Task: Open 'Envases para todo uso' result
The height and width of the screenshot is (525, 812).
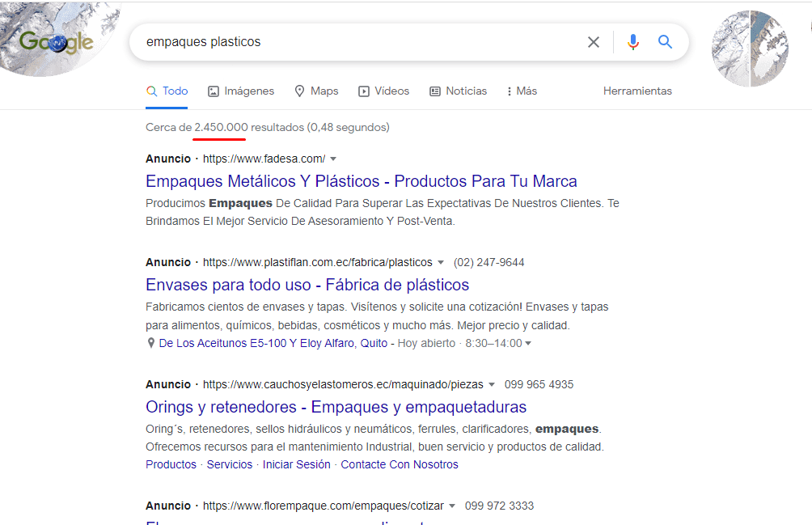Action: click(x=307, y=285)
